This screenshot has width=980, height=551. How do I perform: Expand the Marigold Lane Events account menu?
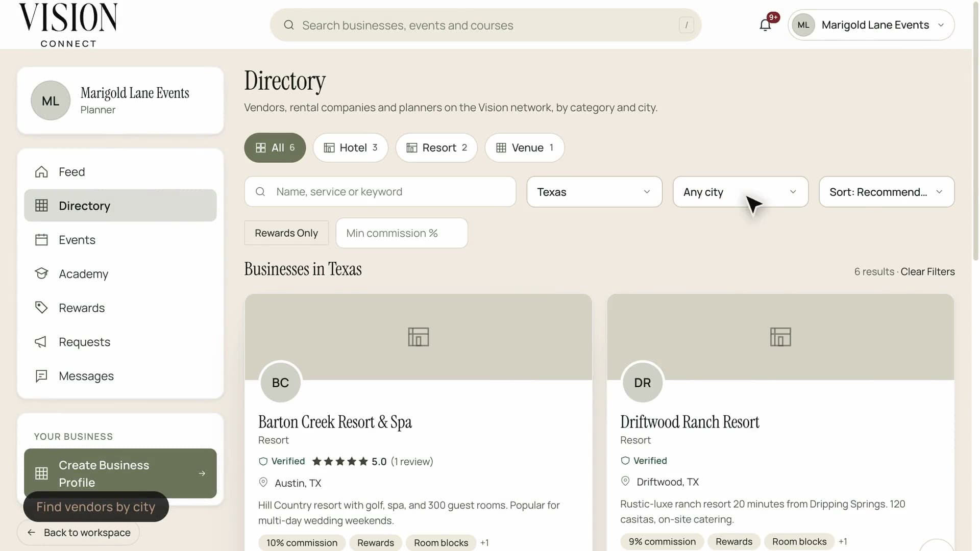click(871, 25)
